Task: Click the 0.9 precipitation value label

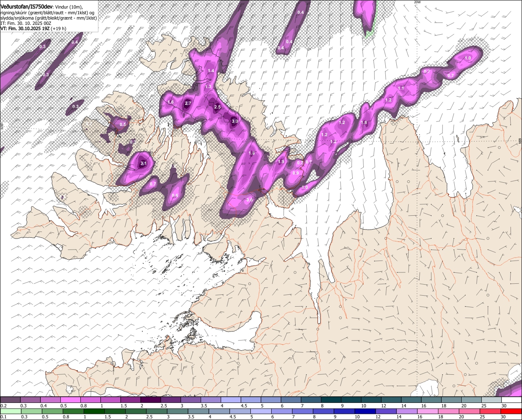Action: (x=296, y=173)
